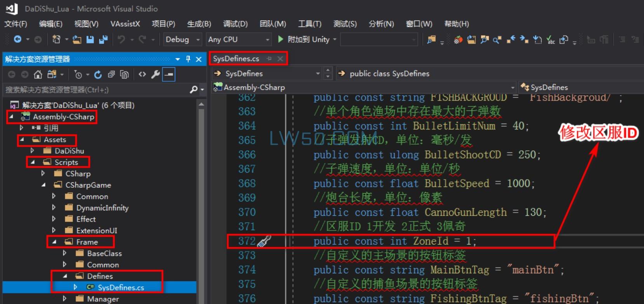Open Properties via the wrench icon

pyautogui.click(x=155, y=74)
